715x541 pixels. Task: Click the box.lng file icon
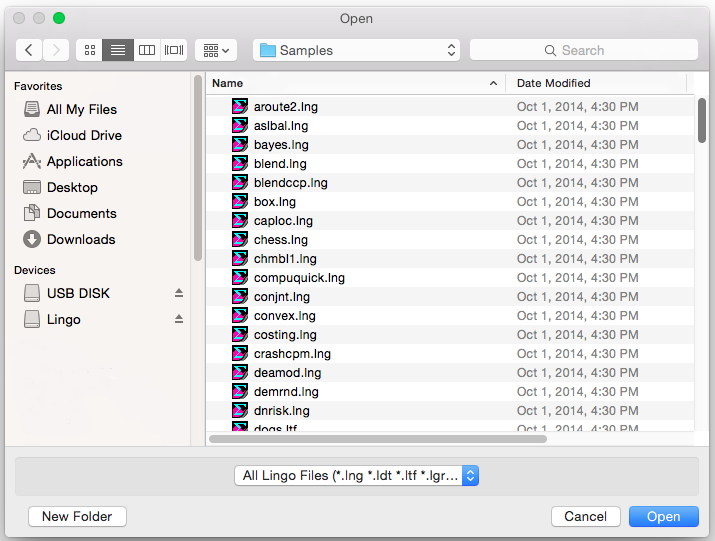(x=240, y=202)
